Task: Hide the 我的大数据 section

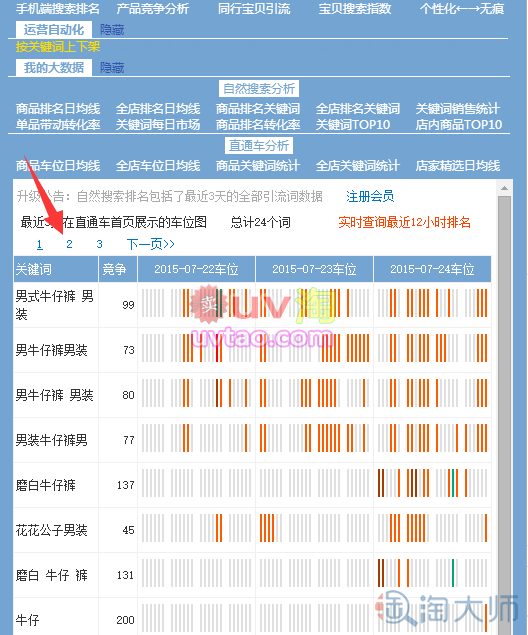Action: pos(112,68)
